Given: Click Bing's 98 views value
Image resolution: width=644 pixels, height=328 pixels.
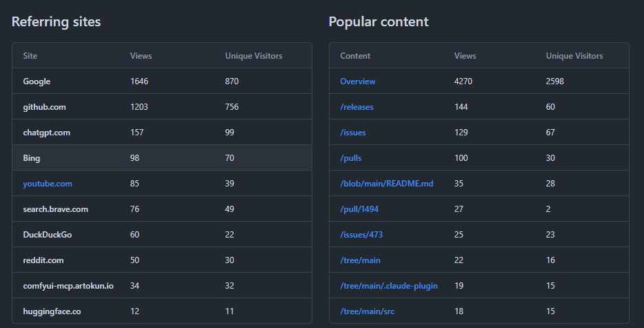Looking at the screenshot, I should coord(134,158).
